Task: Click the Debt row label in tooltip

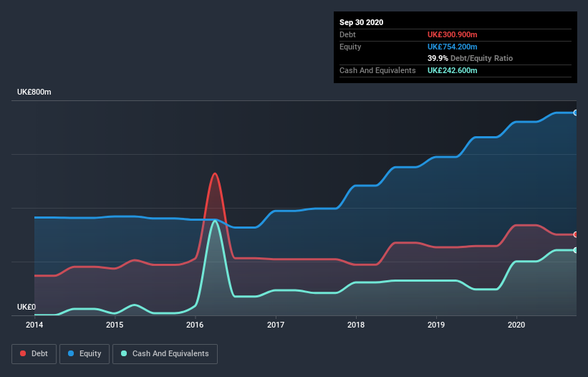Action: [x=347, y=34]
